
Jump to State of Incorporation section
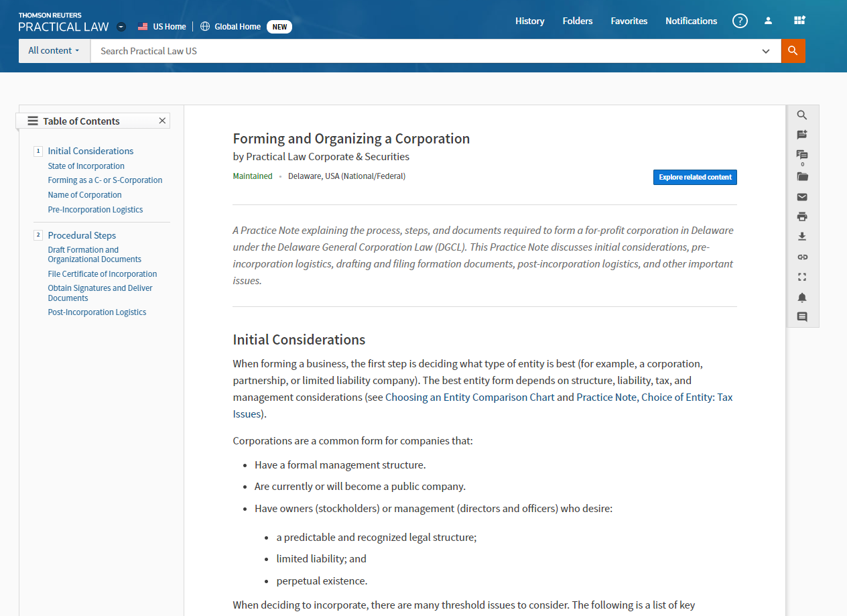86,166
